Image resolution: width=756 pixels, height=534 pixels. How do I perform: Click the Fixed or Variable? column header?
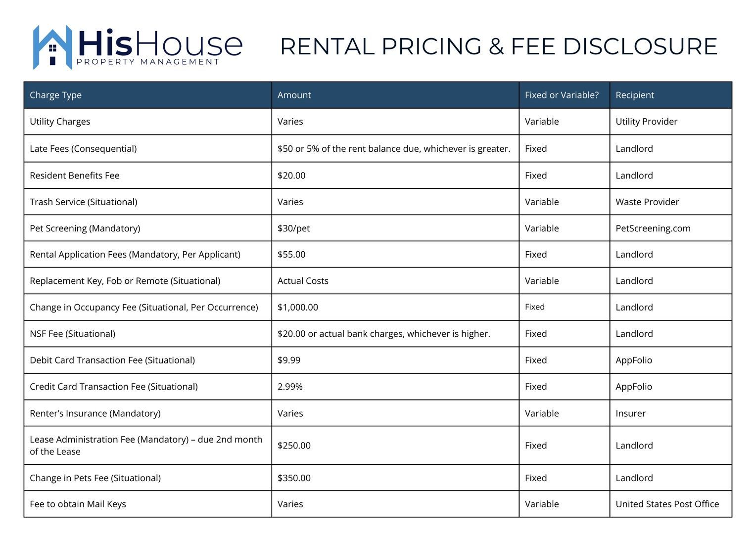pos(562,95)
